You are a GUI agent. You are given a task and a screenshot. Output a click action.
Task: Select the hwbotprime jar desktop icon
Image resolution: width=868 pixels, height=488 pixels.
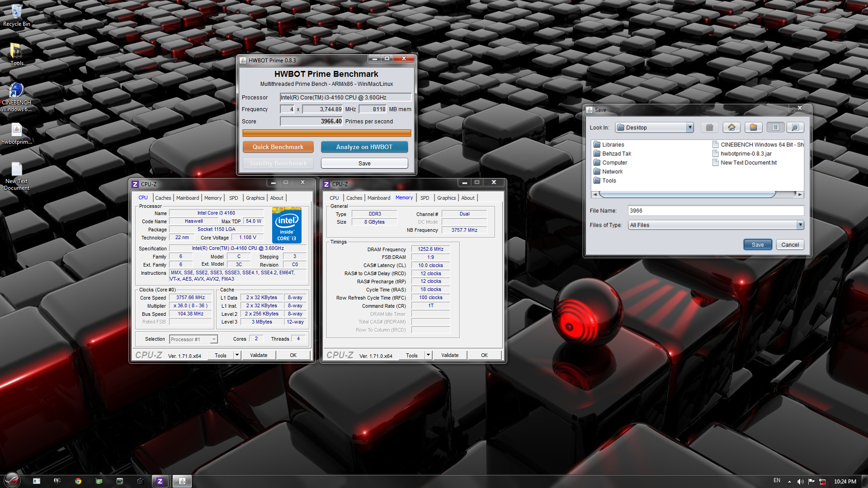(16, 134)
